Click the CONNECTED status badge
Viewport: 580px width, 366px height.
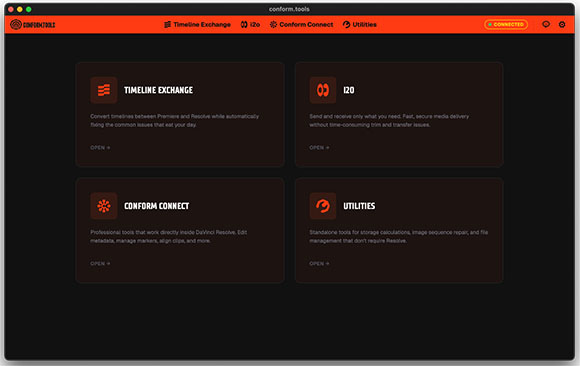pyautogui.click(x=506, y=24)
